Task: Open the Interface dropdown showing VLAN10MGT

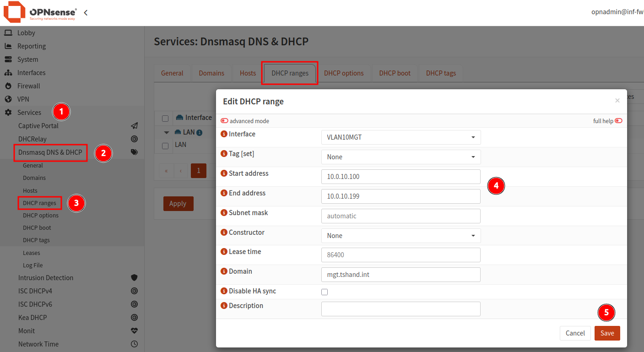Action: click(400, 137)
